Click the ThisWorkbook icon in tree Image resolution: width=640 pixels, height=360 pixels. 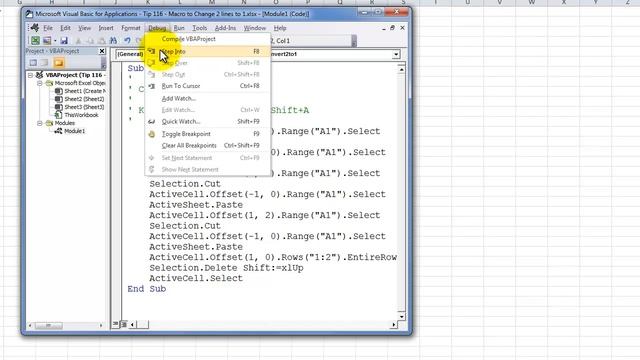(x=58, y=115)
